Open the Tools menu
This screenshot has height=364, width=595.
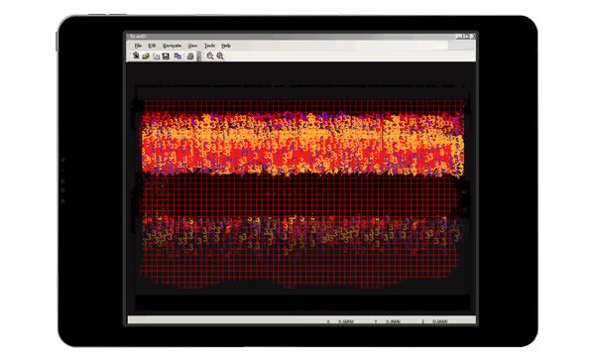(x=209, y=46)
